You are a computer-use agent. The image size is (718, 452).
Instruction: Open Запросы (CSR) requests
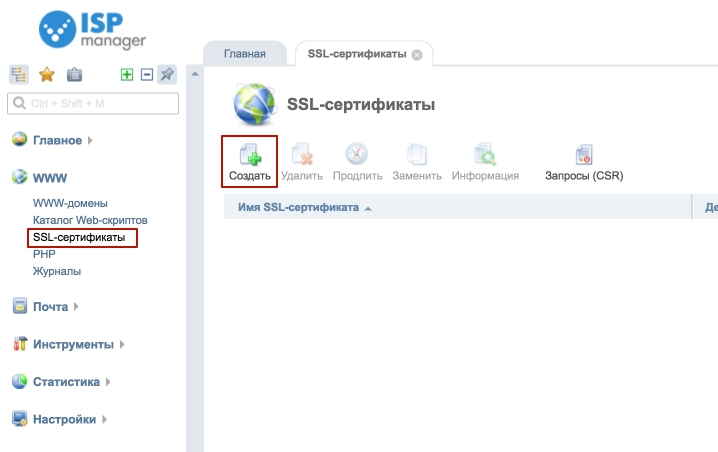583,155
